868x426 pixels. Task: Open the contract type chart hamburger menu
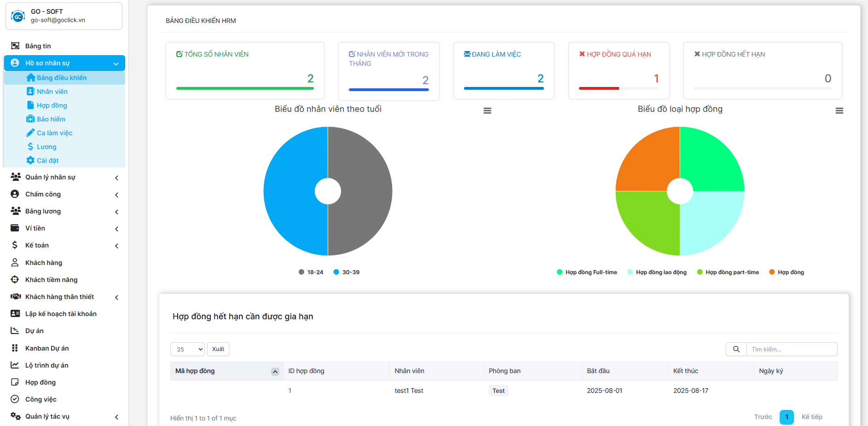coord(839,111)
